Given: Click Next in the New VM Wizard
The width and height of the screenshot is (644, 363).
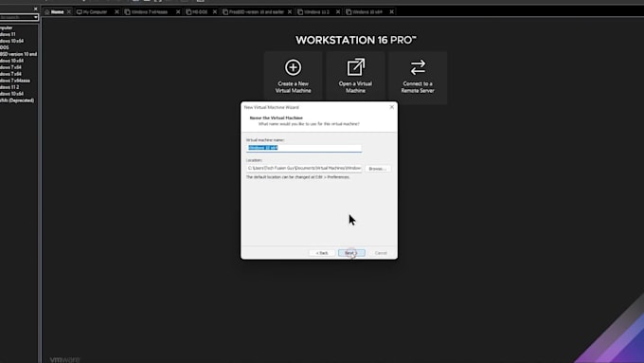Looking at the screenshot, I should pos(351,253).
